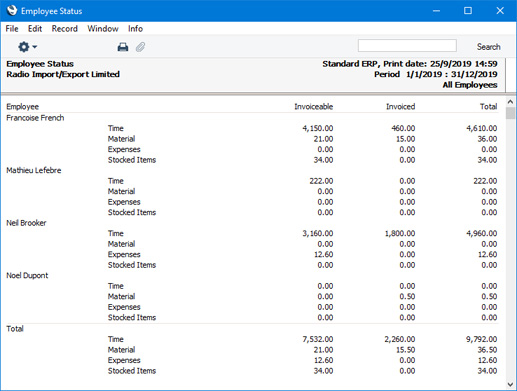Screen dimensions: 517x391
Task: Focus the search input field
Action: point(407,46)
